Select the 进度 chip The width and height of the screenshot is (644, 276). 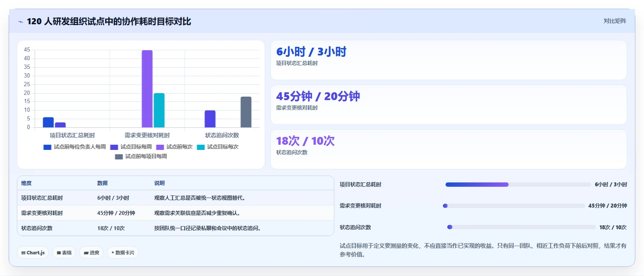91,253
